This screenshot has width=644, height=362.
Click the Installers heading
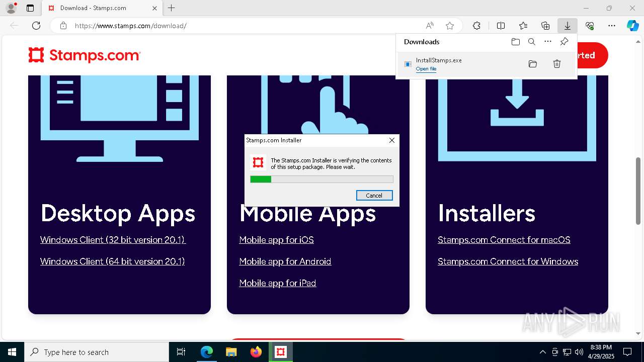click(x=487, y=213)
